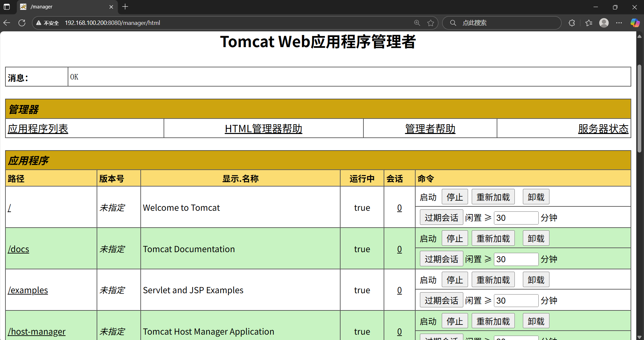This screenshot has height=340, width=644.
Task: Stop the Welcome to Tomcat application
Action: coord(455,197)
